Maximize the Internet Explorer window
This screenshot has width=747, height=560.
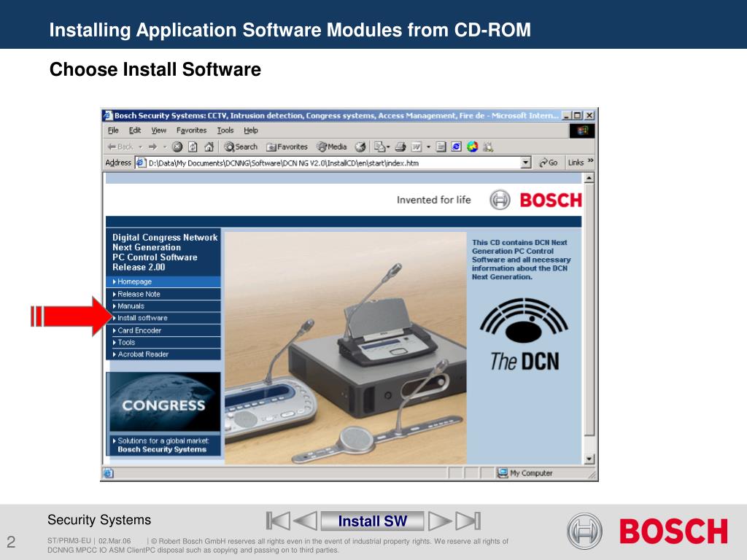point(578,115)
